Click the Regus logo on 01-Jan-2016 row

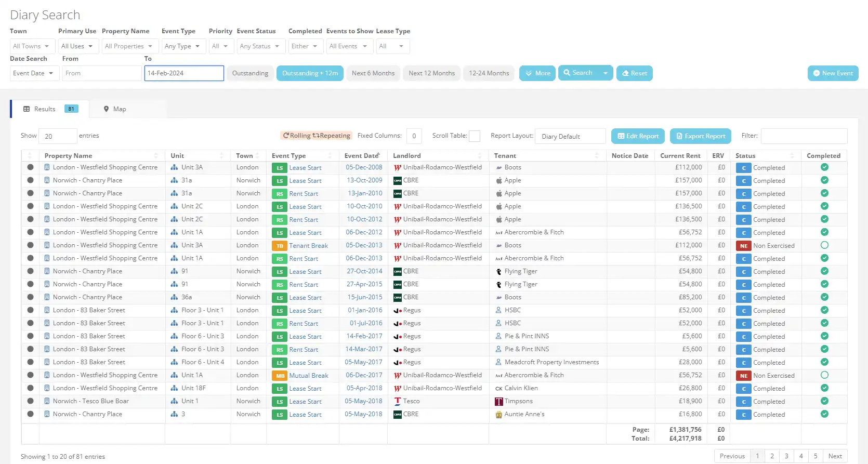point(398,310)
